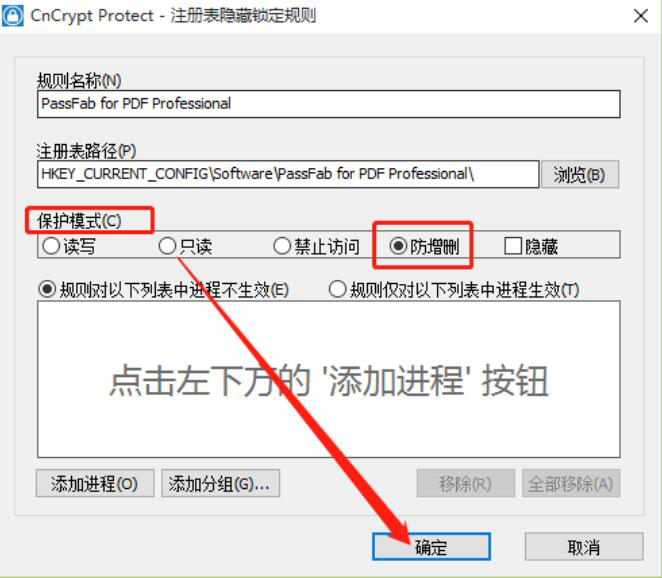Click the greyed 移除(R) button
This screenshot has width=662, height=578.
click(x=466, y=483)
